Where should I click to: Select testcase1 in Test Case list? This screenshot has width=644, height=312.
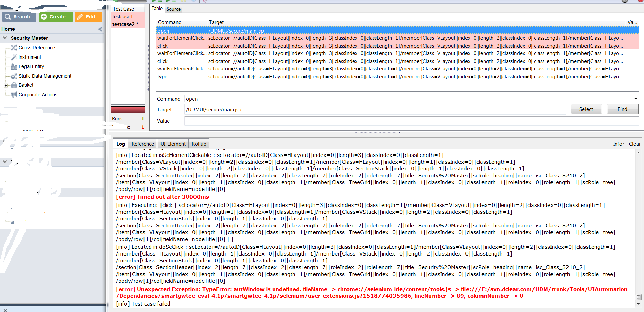point(123,17)
